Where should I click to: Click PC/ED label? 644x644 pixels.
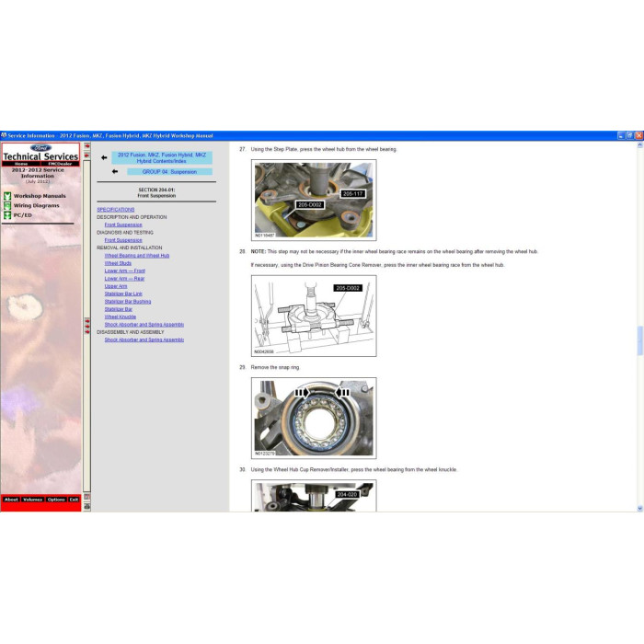(x=23, y=214)
